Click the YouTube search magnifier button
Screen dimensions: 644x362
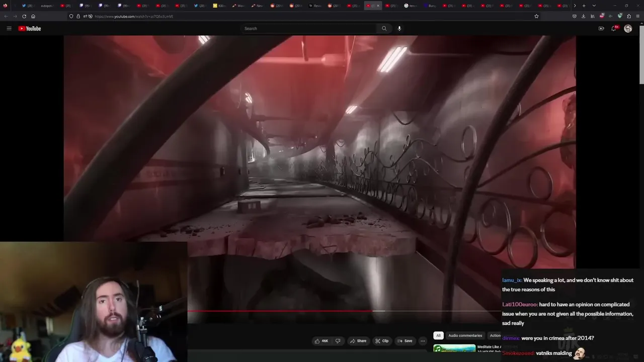pyautogui.click(x=384, y=29)
